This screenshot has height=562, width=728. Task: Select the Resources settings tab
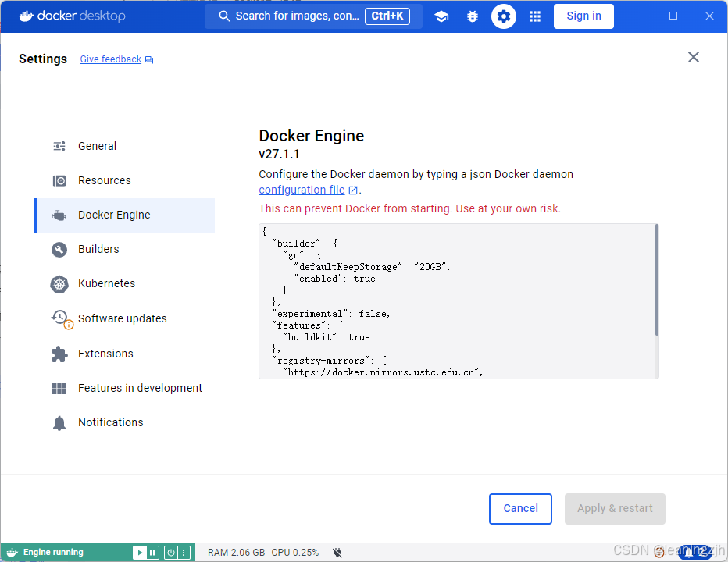click(x=124, y=180)
